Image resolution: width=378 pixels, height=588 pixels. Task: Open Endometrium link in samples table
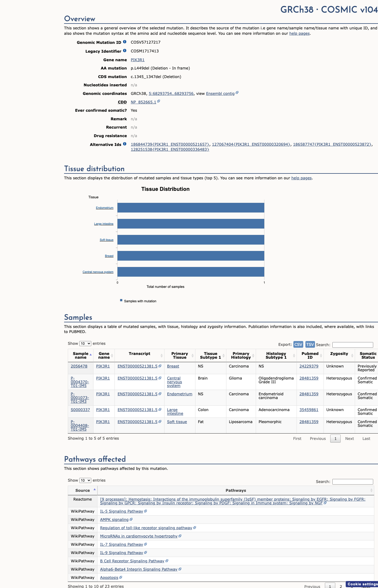180,394
